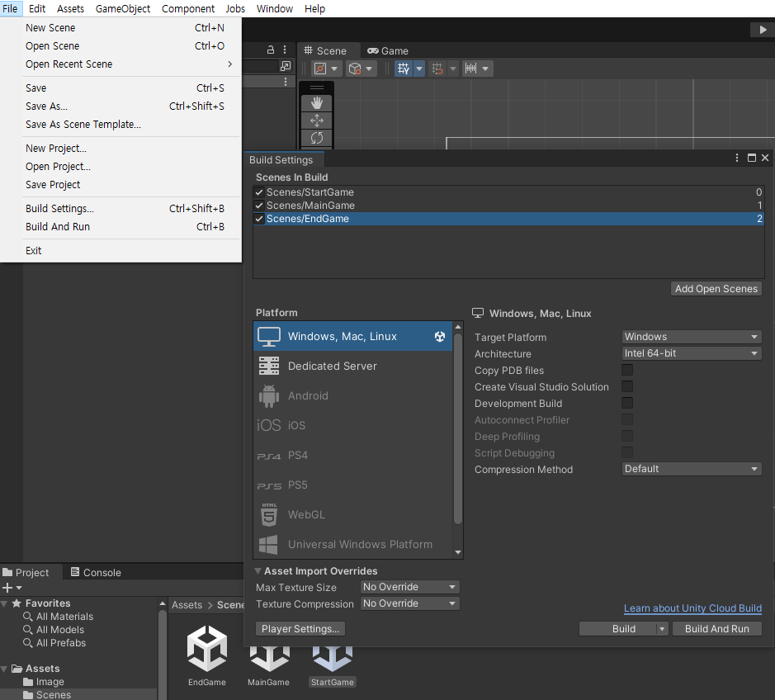Open the Compression Method dropdown
This screenshot has height=700, width=775.
[692, 469]
